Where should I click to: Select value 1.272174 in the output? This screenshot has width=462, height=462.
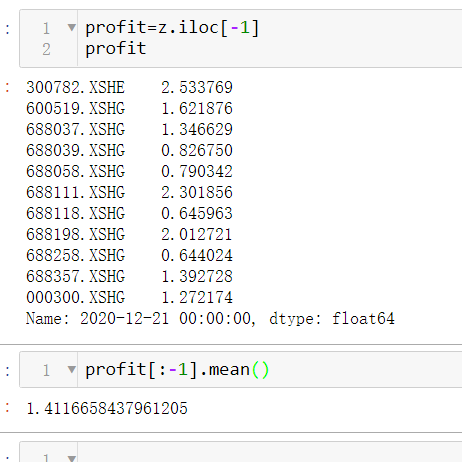point(197,298)
